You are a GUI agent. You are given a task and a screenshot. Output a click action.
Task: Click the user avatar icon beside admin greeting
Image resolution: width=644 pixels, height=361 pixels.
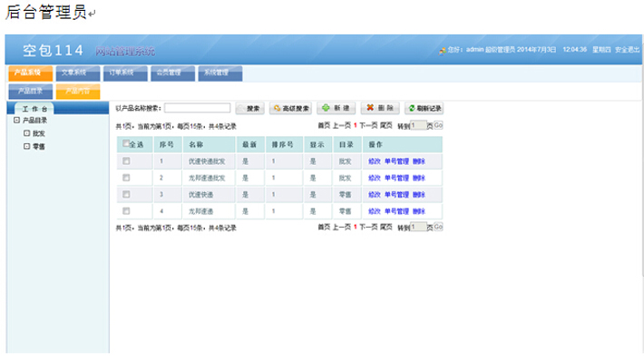[x=443, y=52]
